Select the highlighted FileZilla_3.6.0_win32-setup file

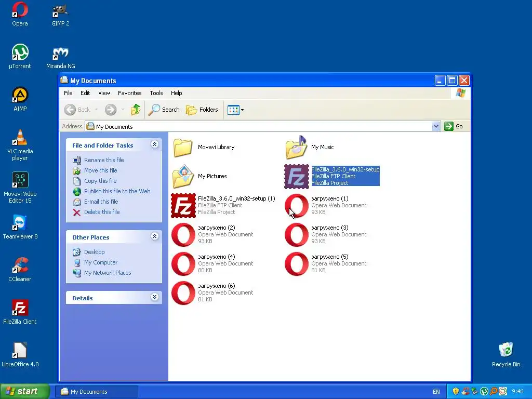coord(332,177)
